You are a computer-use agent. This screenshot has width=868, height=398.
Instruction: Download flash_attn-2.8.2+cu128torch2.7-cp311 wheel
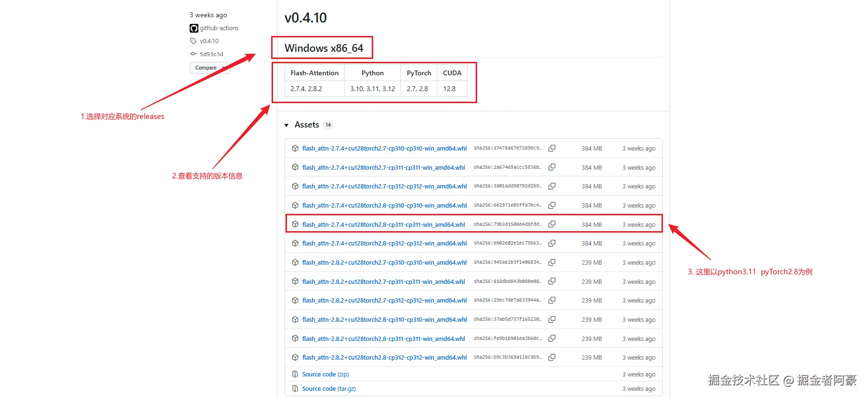(x=383, y=281)
